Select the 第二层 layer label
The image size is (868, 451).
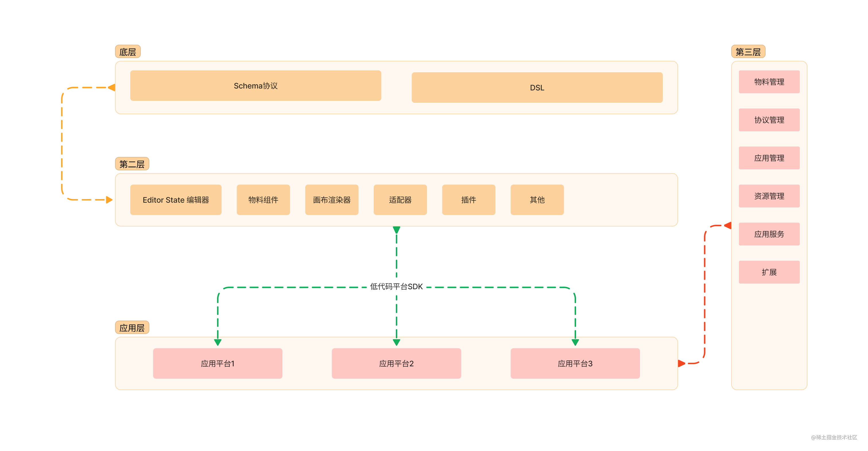132,164
